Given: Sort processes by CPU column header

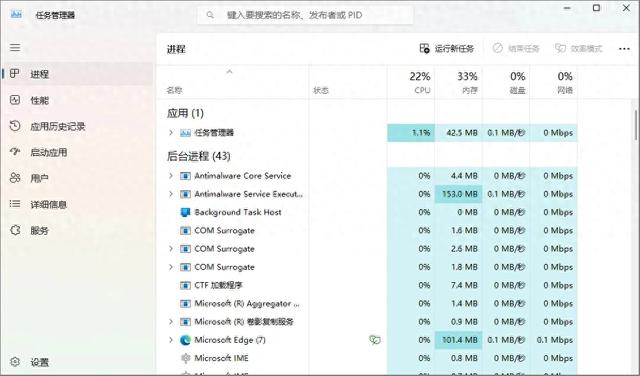Looking at the screenshot, I should [x=411, y=82].
